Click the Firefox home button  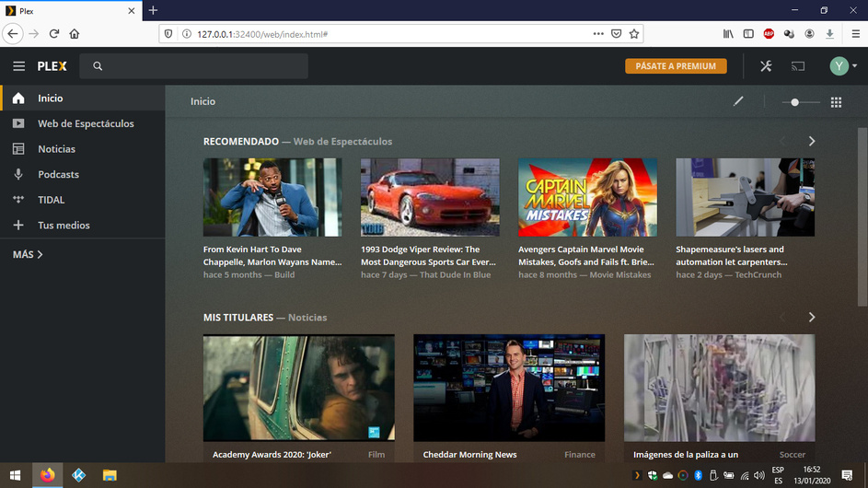point(75,34)
